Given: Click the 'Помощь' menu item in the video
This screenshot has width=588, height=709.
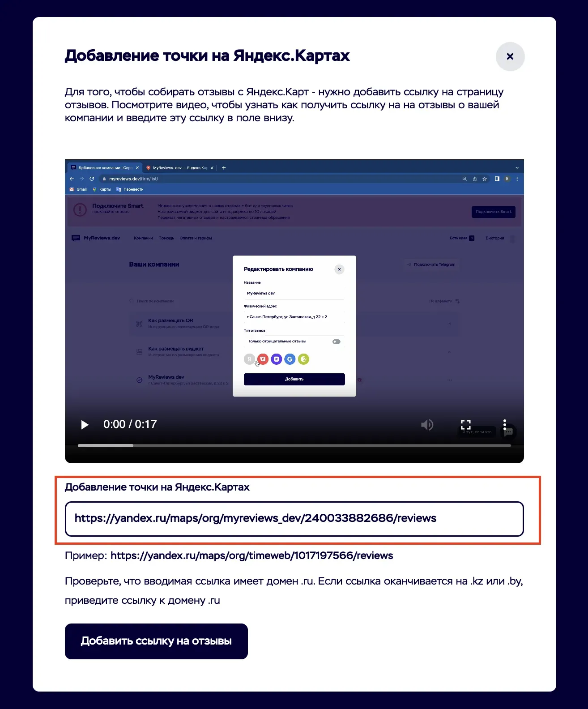Looking at the screenshot, I should [x=166, y=238].
